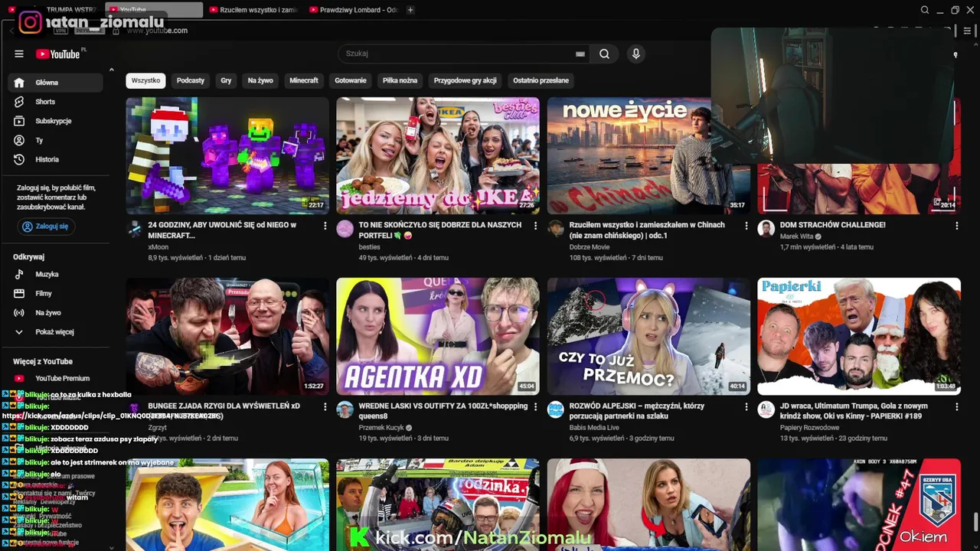Screen dimensions: 980x551
Task: Open Przemek Kucyk channel name
Action: pyautogui.click(x=381, y=428)
